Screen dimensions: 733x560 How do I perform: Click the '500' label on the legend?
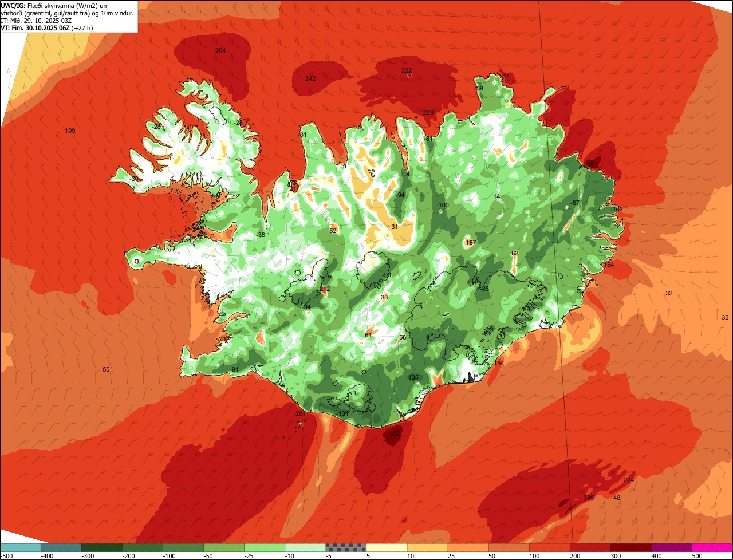coord(697,555)
